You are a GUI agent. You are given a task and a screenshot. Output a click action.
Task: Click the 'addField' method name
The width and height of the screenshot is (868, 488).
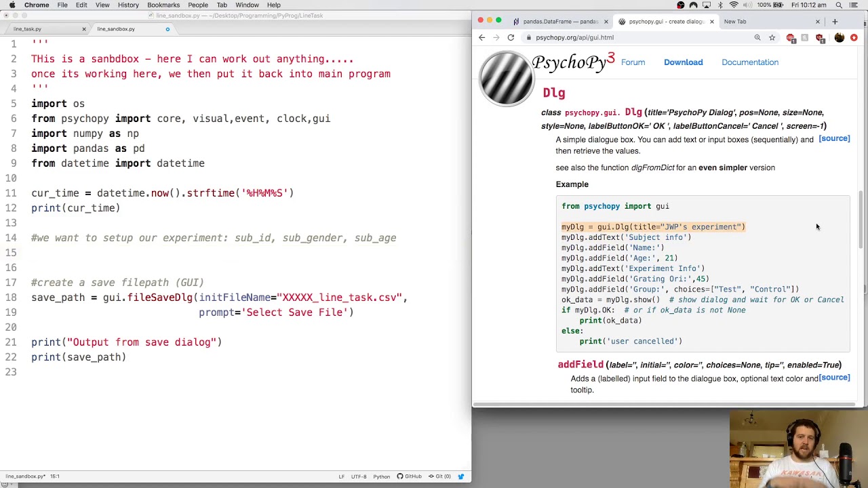pyautogui.click(x=580, y=365)
